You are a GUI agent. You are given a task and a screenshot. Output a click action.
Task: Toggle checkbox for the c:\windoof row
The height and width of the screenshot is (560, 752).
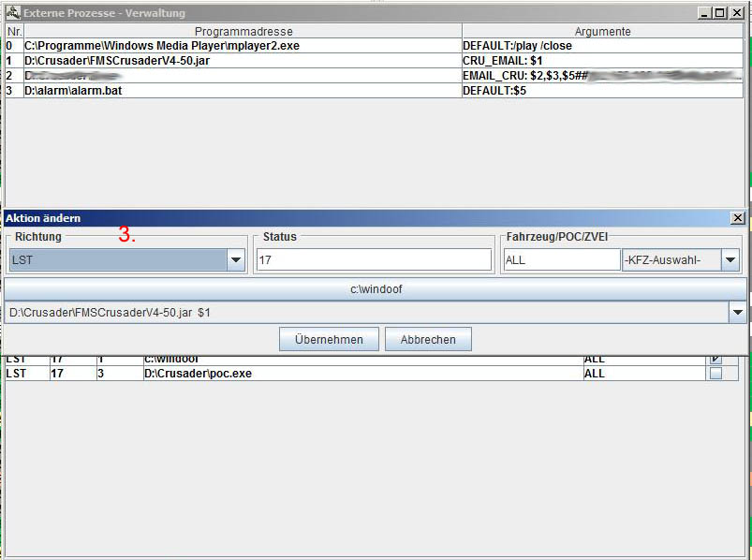(x=715, y=359)
